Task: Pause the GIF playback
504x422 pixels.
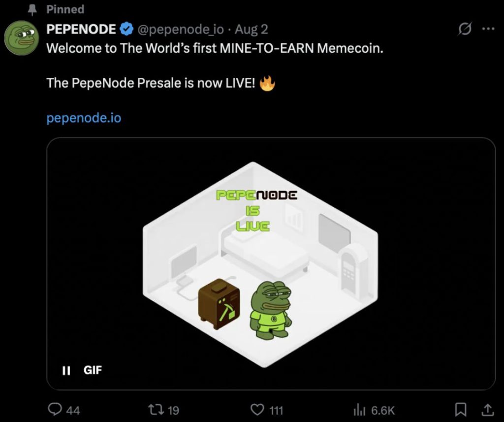Action: click(x=66, y=370)
